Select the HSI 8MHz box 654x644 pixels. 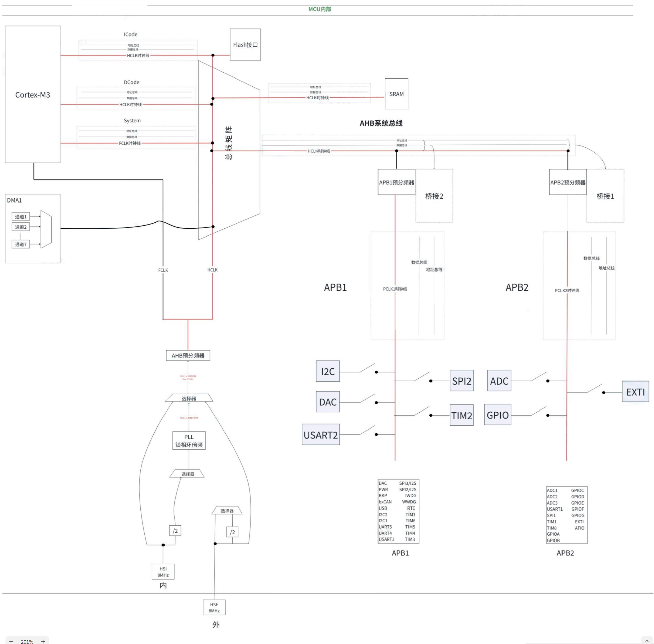point(163,572)
